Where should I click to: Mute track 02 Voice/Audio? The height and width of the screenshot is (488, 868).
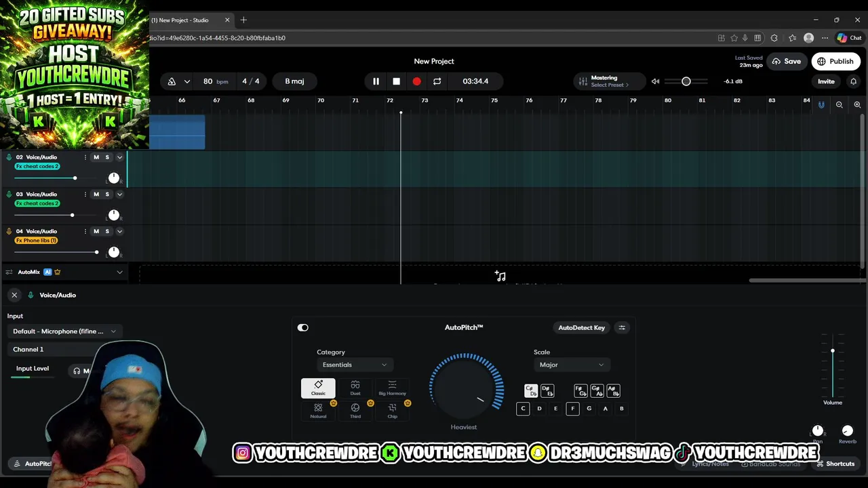(x=96, y=157)
